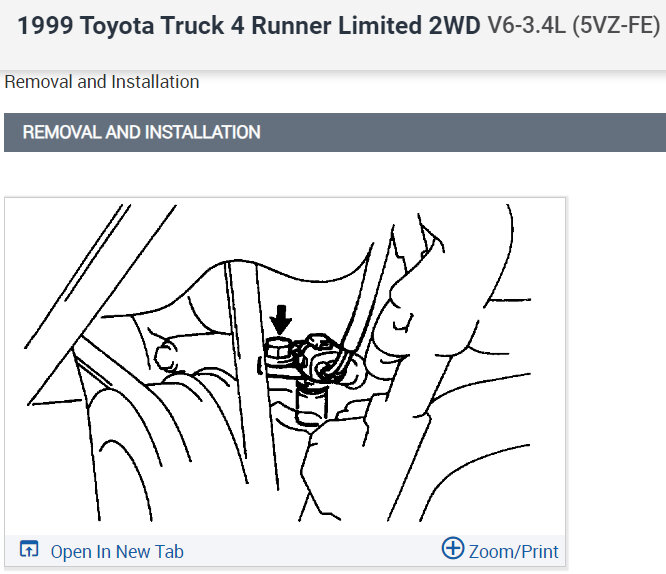The image size is (666, 574).
Task: Click the Removal and Installation breadcrumb text
Action: [102, 82]
